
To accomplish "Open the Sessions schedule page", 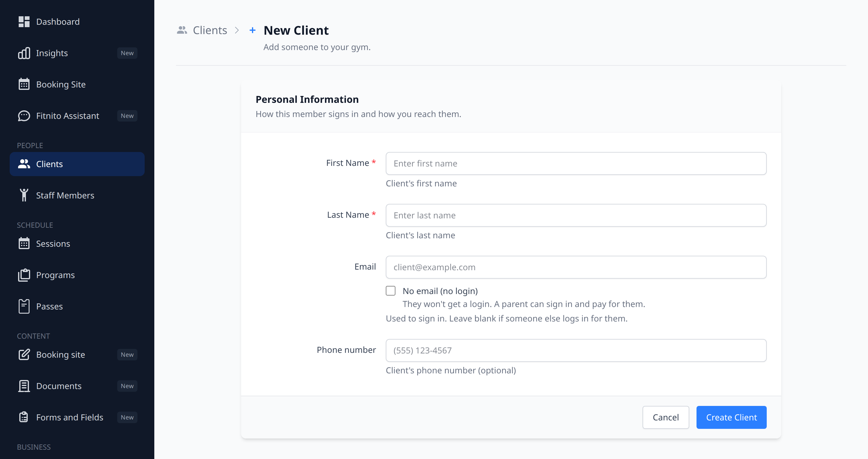I will pyautogui.click(x=77, y=243).
